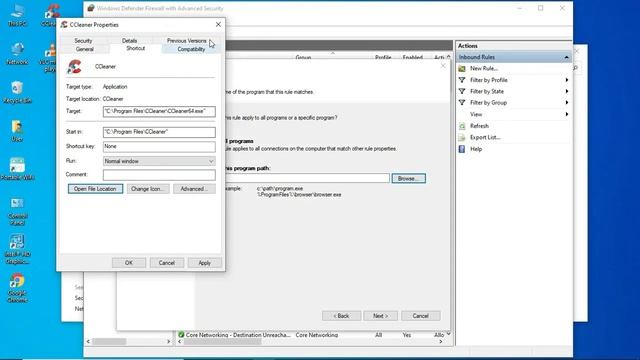The image size is (640, 360).
Task: Click Open File Location button
Action: [95, 189]
